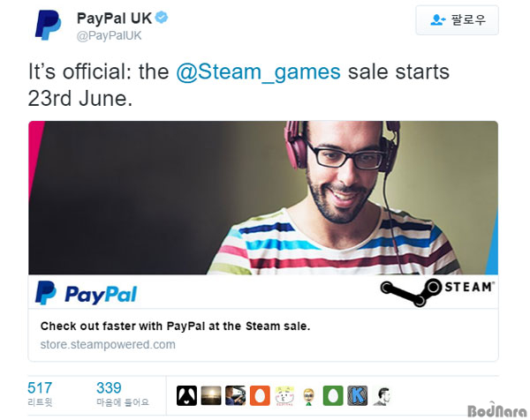Visit the store.steampowered.com link
The image size is (530, 420).
coord(108,345)
